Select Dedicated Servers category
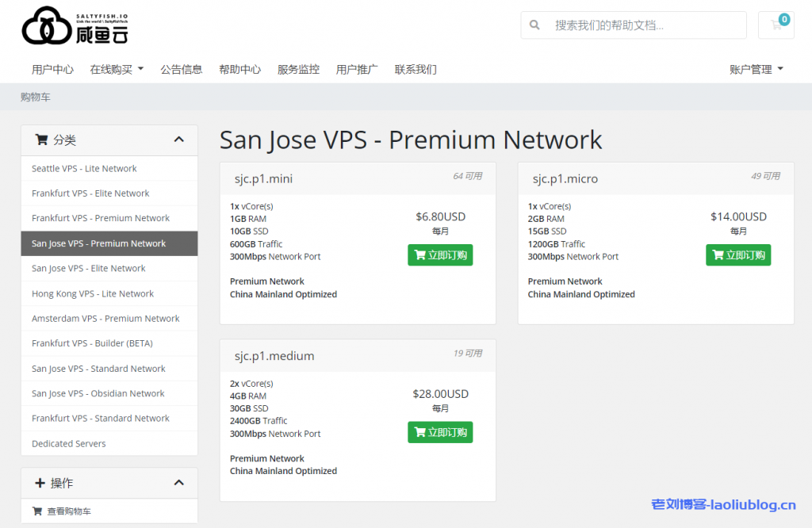 coord(69,443)
